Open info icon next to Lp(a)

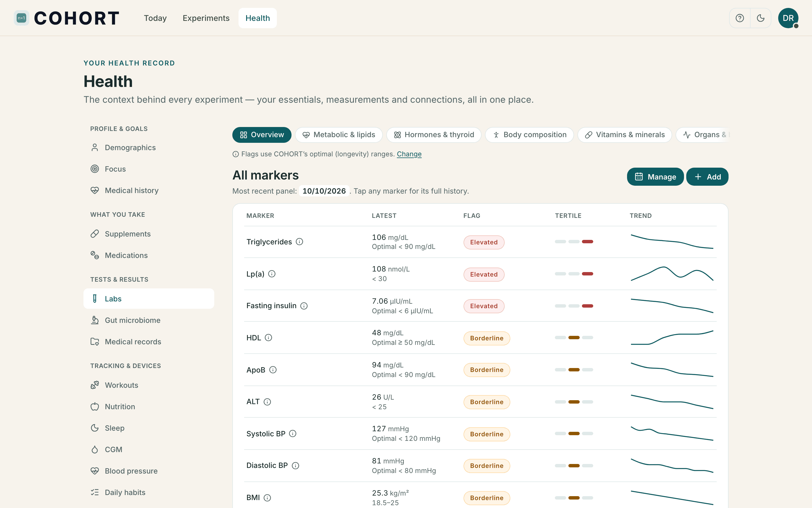272,274
